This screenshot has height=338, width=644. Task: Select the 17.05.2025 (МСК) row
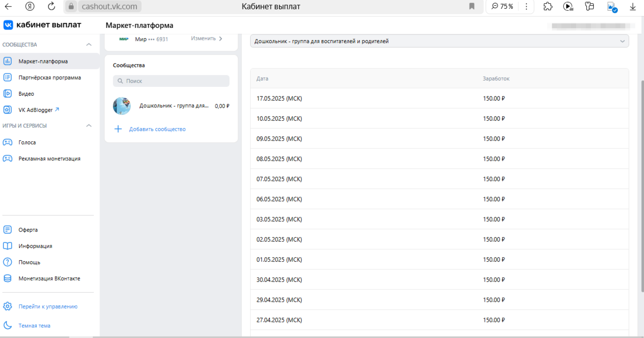tap(439, 98)
